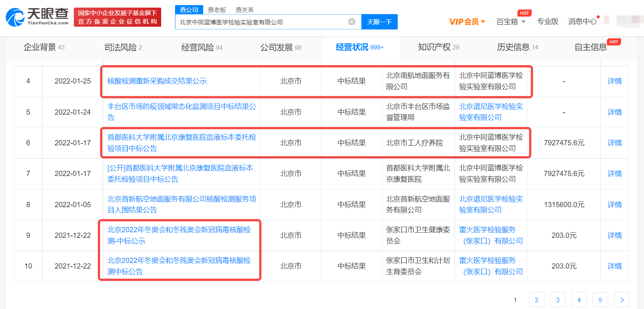Switch to 企业背景 tab
Screen dimensions: 644x309
(x=44, y=47)
